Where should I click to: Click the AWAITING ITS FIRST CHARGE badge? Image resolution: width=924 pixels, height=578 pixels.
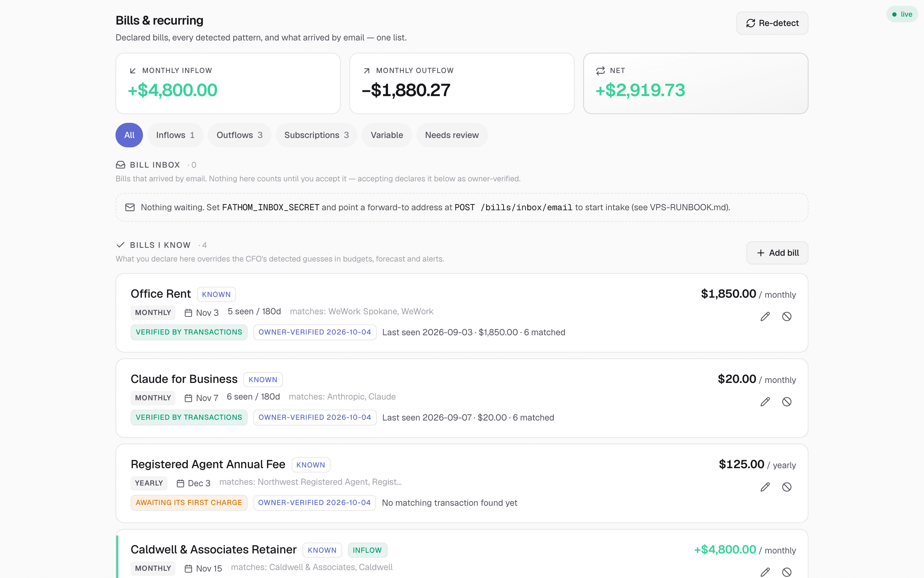point(189,503)
